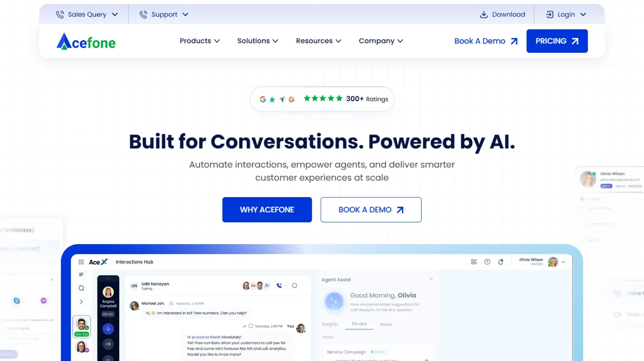Click Angela Campbell's avatar in call panel
644x361 pixels.
(x=108, y=292)
